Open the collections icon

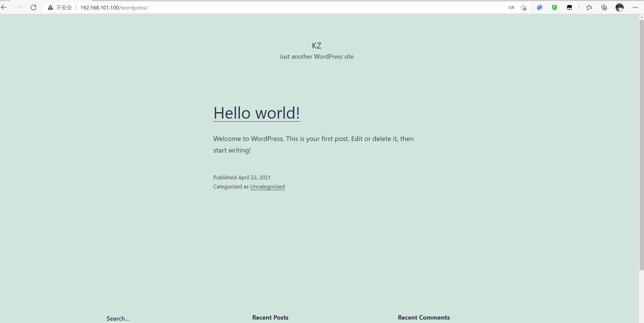(x=604, y=7)
